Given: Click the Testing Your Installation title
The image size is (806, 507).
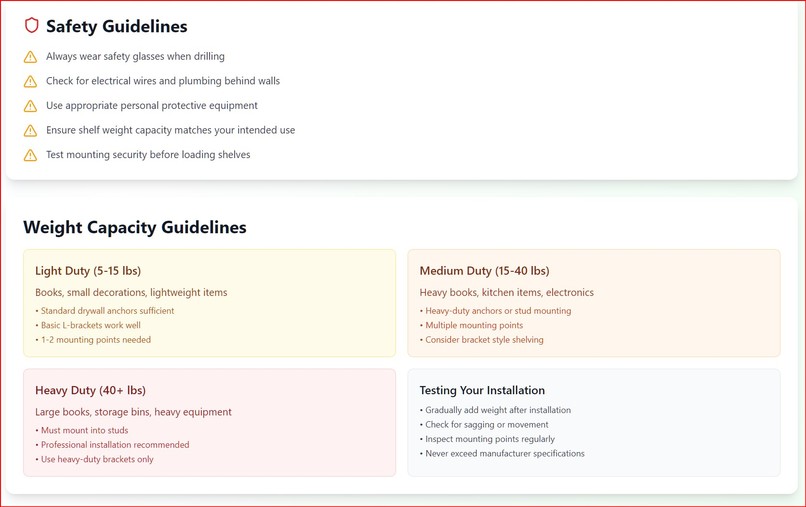Looking at the screenshot, I should (x=482, y=390).
